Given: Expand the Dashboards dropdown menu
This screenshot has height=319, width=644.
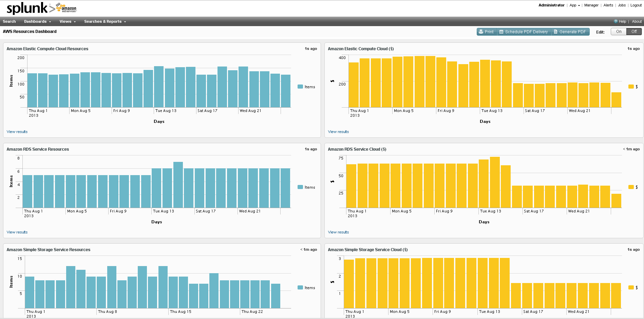Looking at the screenshot, I should pos(37,21).
